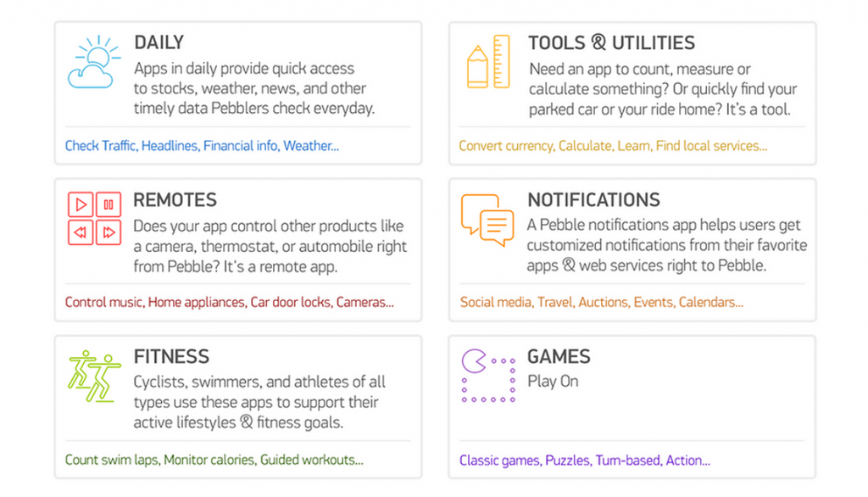Click the play button in Remotes icon
This screenshot has height=497, width=868.
pos(81,204)
